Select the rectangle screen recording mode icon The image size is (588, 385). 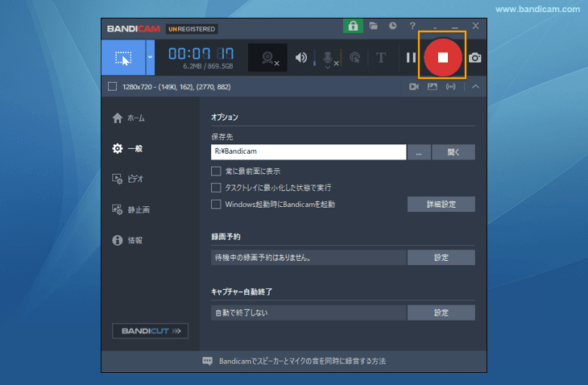[x=123, y=58]
